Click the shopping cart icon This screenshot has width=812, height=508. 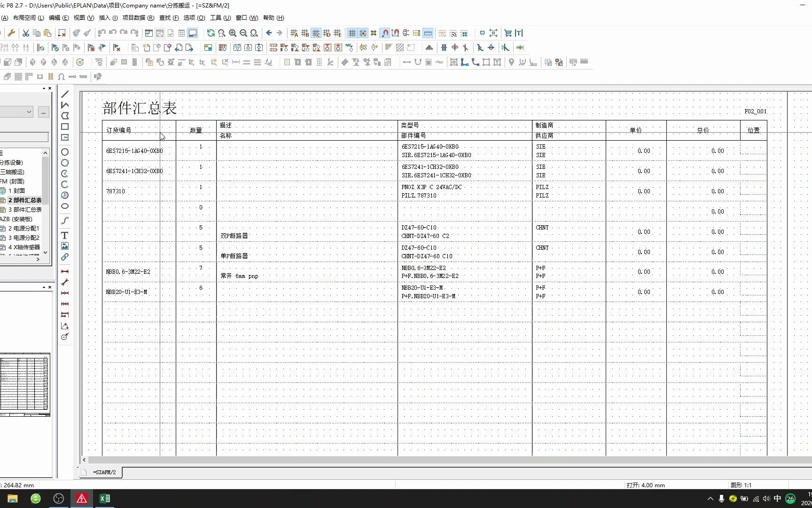(508, 33)
